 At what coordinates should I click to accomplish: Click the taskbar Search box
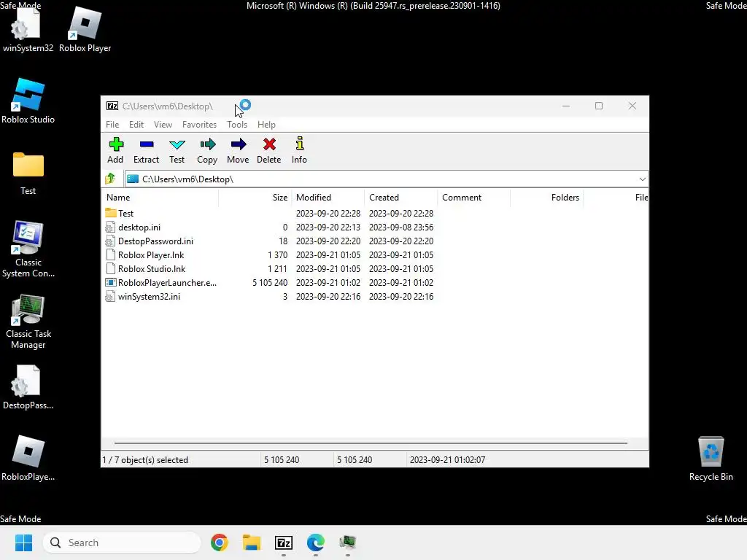coord(122,542)
